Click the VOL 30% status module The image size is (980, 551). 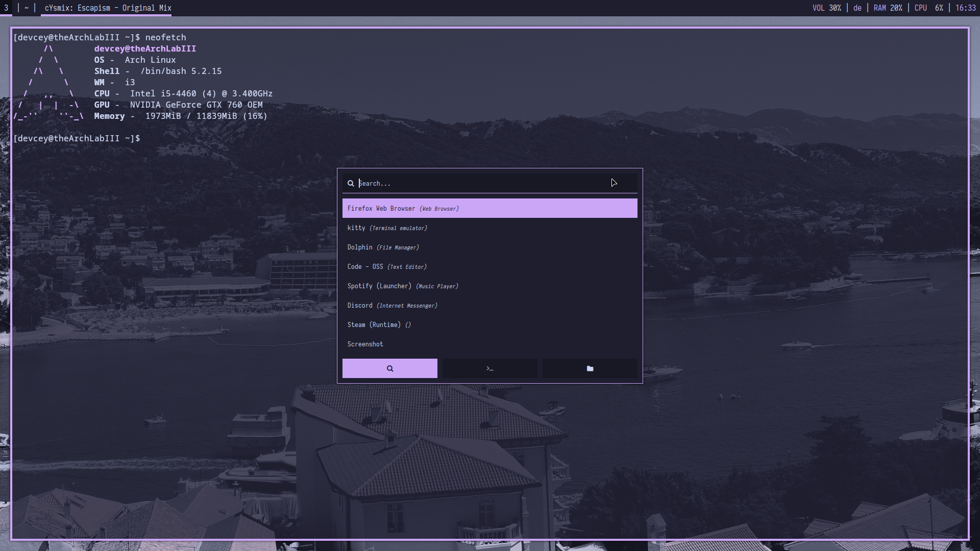tap(826, 8)
